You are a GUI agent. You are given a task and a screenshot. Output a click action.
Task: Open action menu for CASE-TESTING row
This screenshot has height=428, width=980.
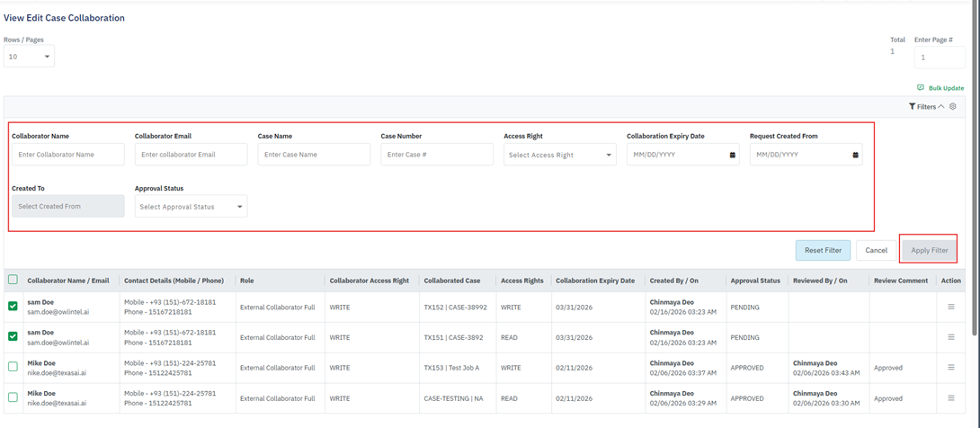click(x=951, y=398)
